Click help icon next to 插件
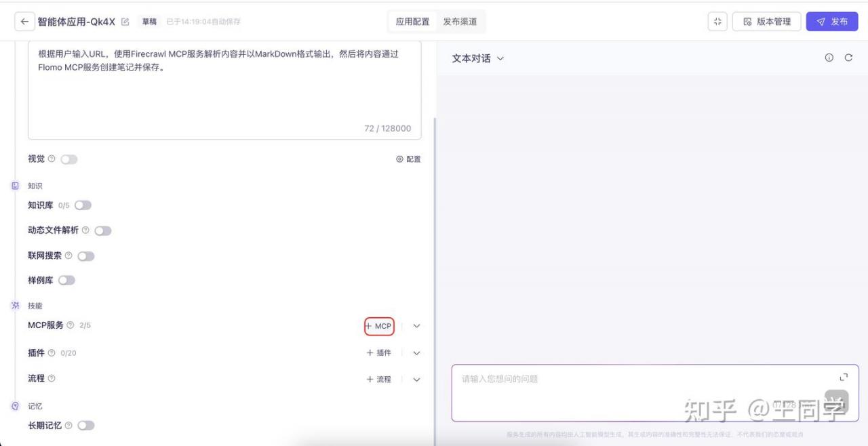Viewport: 868px width, 446px height. [x=52, y=353]
